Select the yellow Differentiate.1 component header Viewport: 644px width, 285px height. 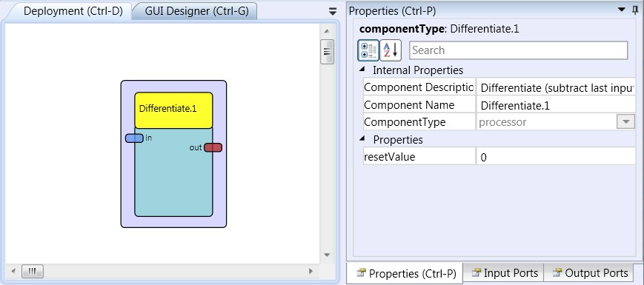tap(173, 110)
